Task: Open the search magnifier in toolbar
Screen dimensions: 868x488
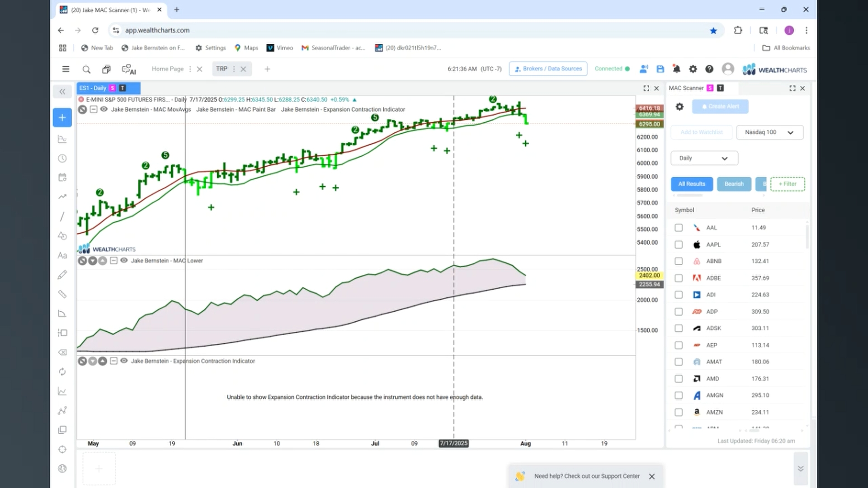Action: [86, 69]
